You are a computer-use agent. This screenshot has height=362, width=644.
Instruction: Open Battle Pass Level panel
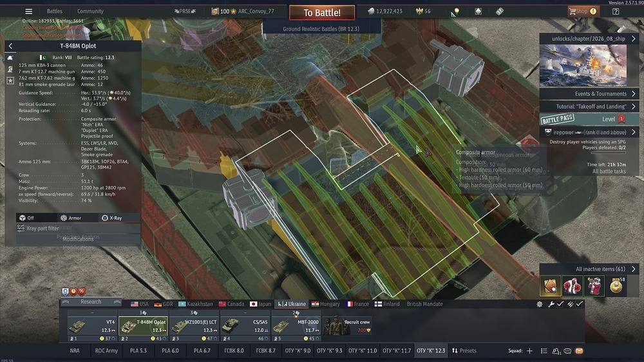[x=589, y=119]
